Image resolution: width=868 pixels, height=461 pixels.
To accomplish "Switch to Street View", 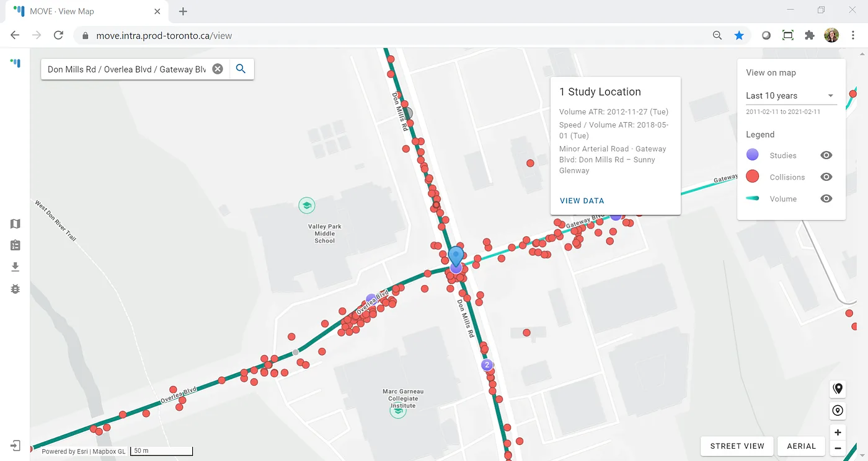I will click(x=737, y=446).
